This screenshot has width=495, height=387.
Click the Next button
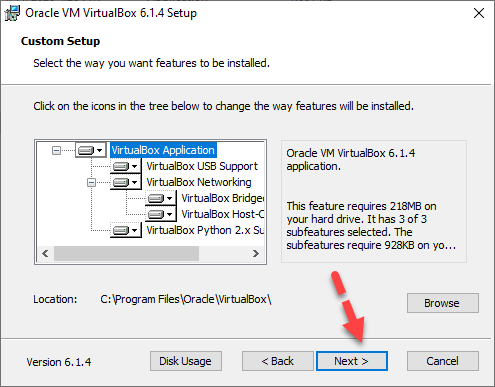(352, 361)
